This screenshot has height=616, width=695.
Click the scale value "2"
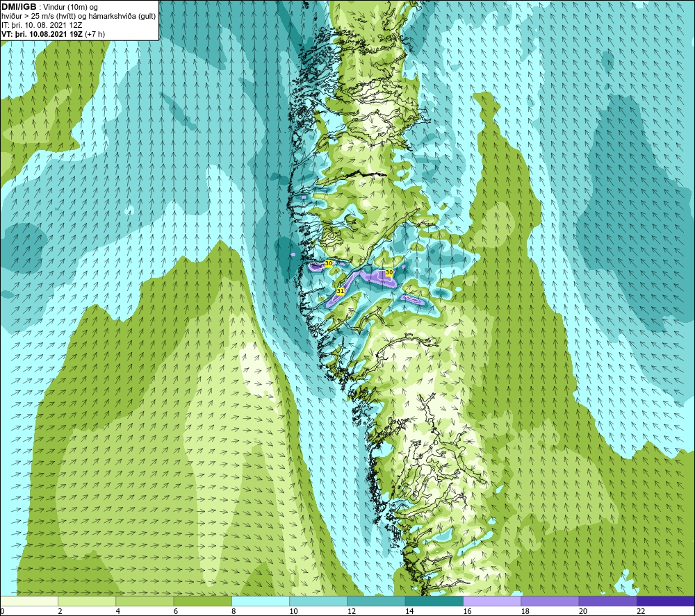pos(60,611)
